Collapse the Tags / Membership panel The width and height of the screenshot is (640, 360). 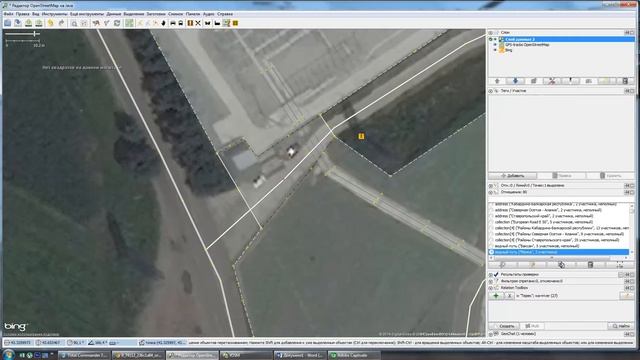(491, 91)
